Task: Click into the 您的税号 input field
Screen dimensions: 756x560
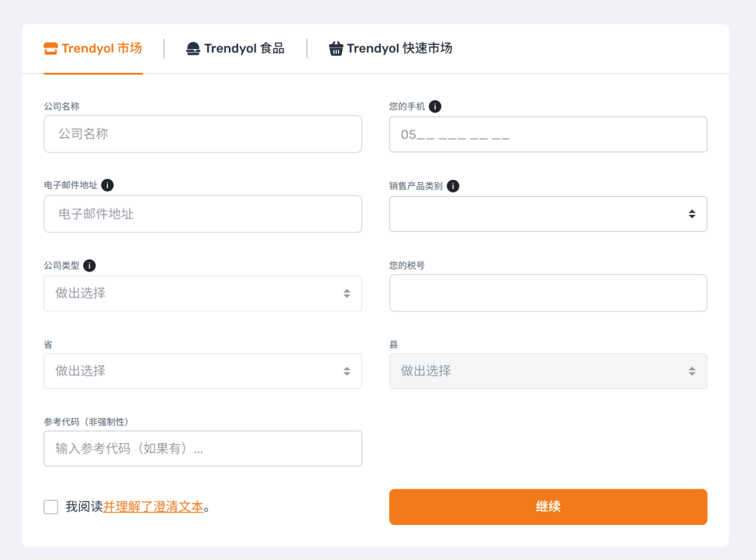Action: click(547, 293)
